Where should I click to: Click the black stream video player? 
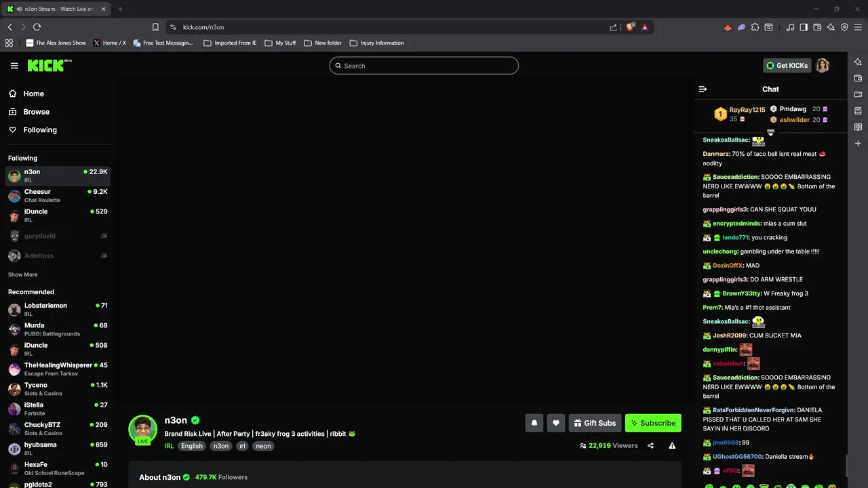[403, 241]
